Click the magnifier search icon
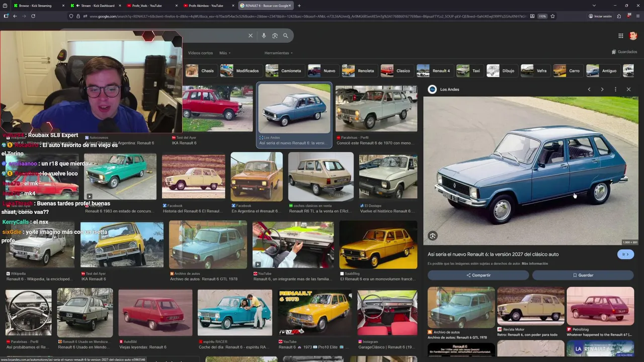The image size is (644, 362). [x=286, y=36]
